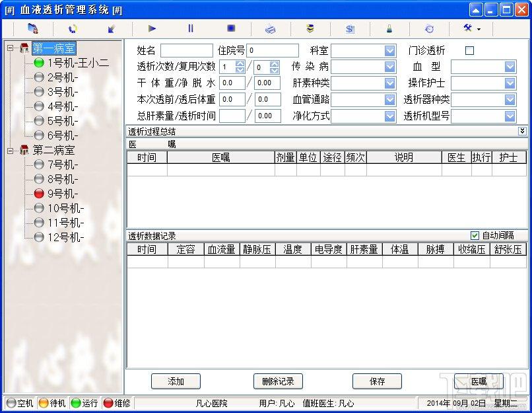Click the pause toolbar icon

[191, 28]
